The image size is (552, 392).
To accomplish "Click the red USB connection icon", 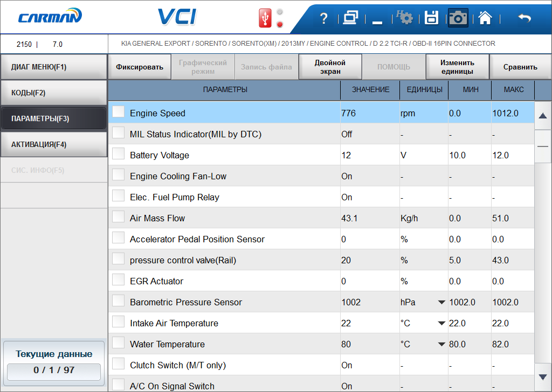I will 265,18.
